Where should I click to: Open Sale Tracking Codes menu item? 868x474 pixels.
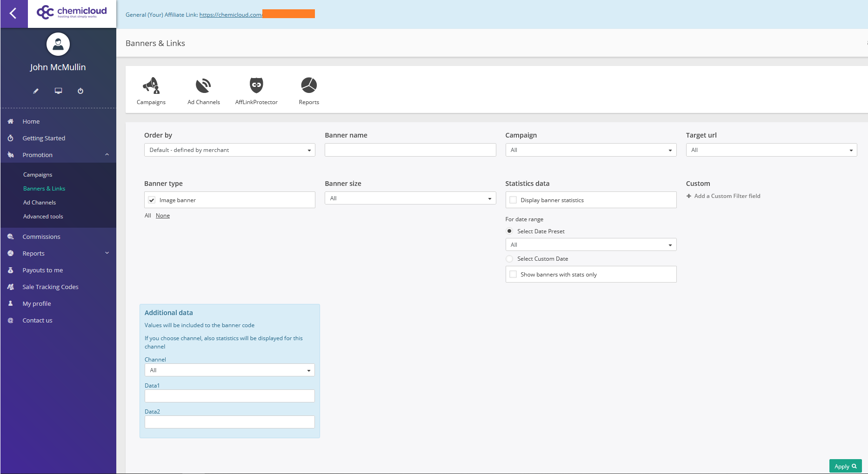tap(50, 287)
